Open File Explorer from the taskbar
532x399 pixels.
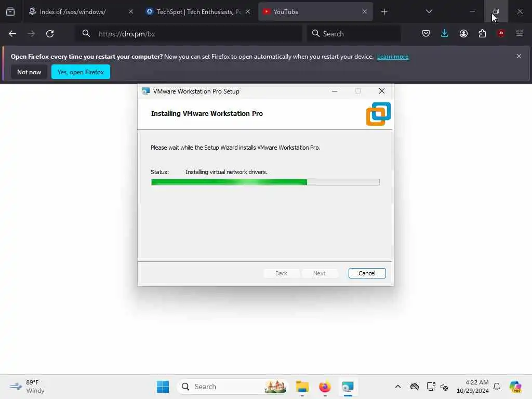coord(302,387)
